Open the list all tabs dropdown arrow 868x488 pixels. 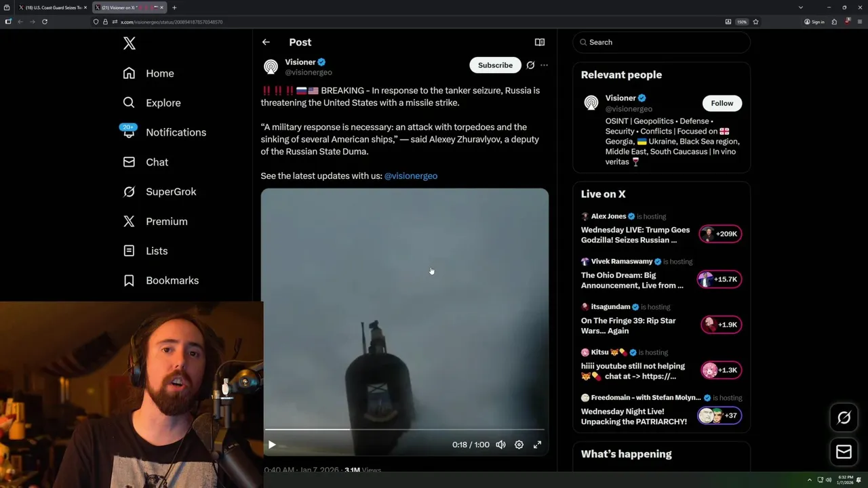pyautogui.click(x=801, y=7)
